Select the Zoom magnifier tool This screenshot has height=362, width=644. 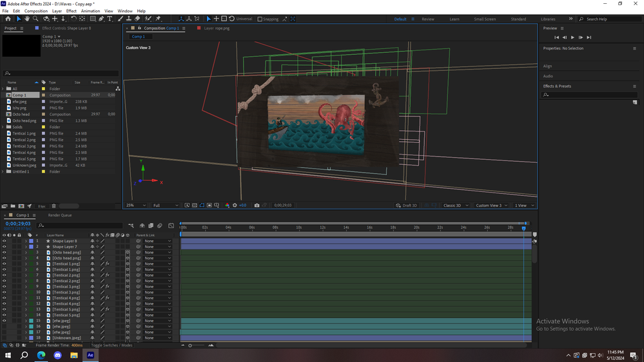click(35, 19)
